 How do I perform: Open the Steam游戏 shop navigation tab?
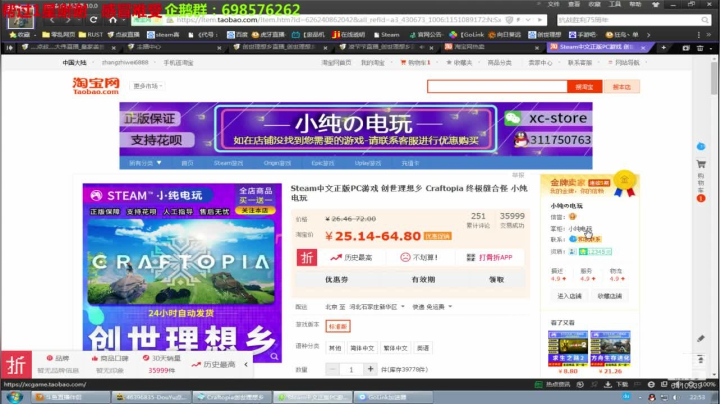[x=228, y=163]
